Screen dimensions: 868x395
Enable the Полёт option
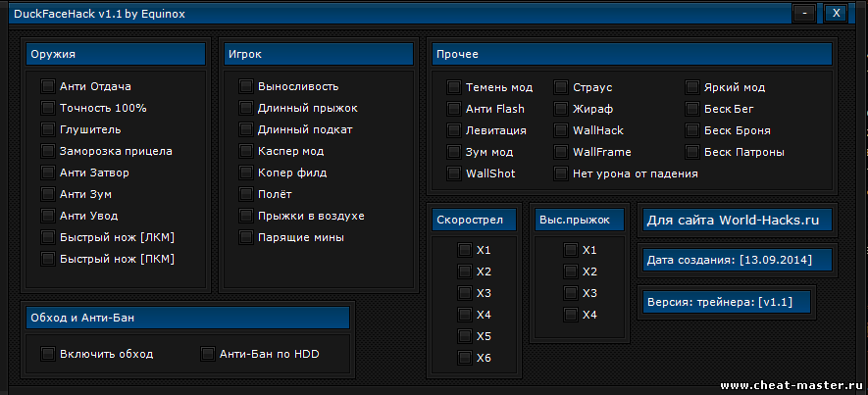tap(246, 194)
